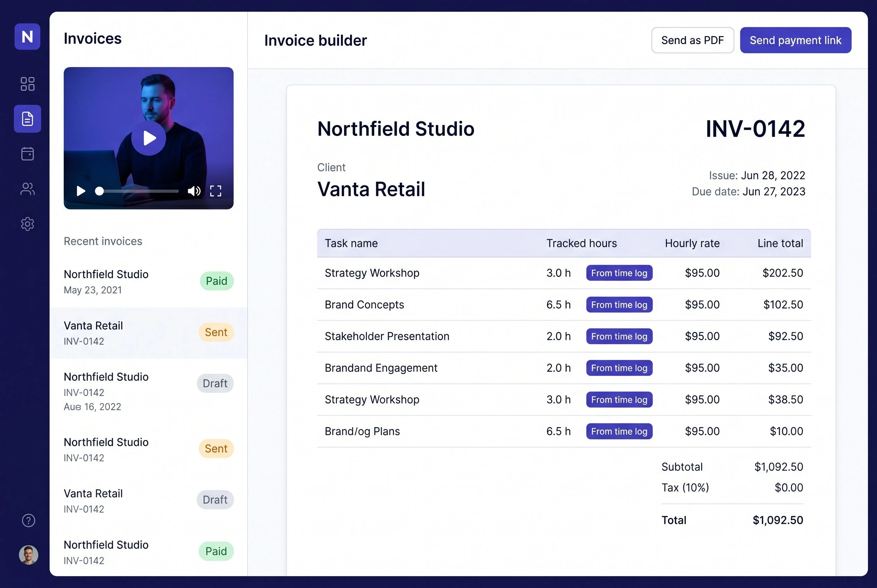Click Paid badge on May 23 invoice

click(x=216, y=281)
